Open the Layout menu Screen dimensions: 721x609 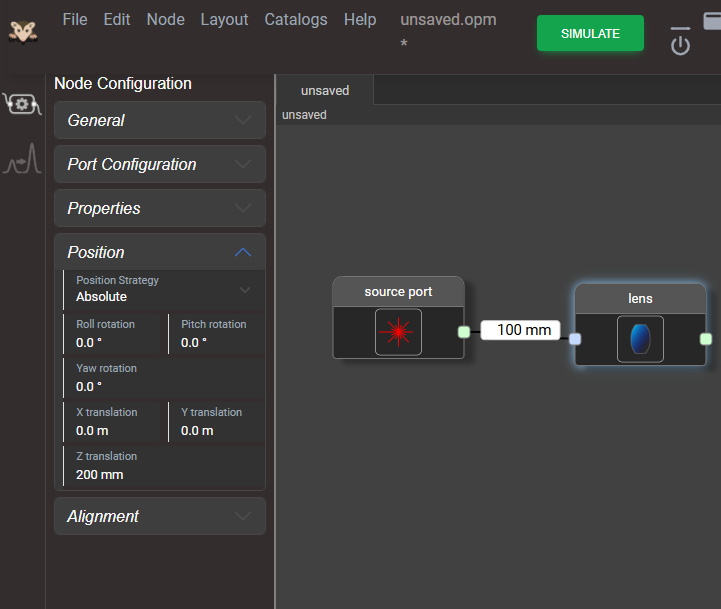[224, 20]
